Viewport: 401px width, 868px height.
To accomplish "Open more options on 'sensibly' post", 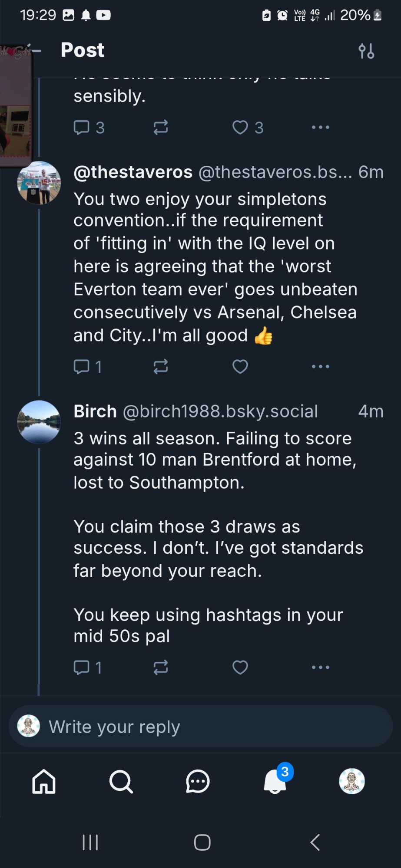I will tap(321, 127).
